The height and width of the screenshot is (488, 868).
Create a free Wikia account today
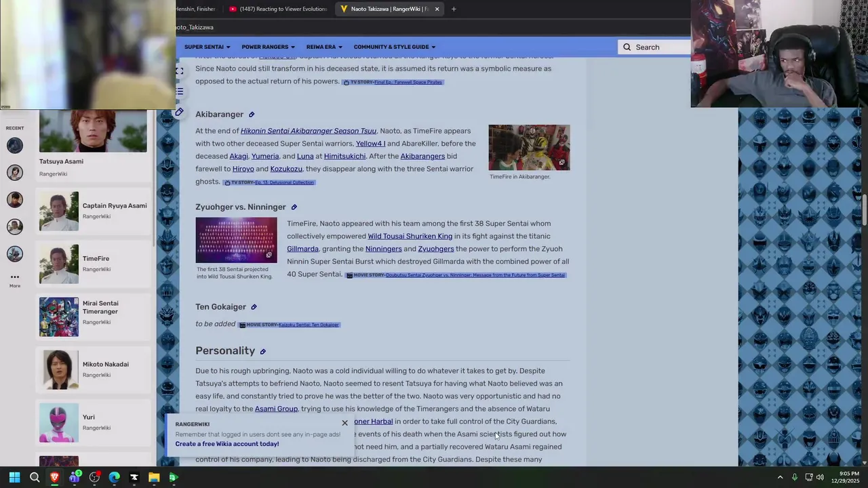227,444
